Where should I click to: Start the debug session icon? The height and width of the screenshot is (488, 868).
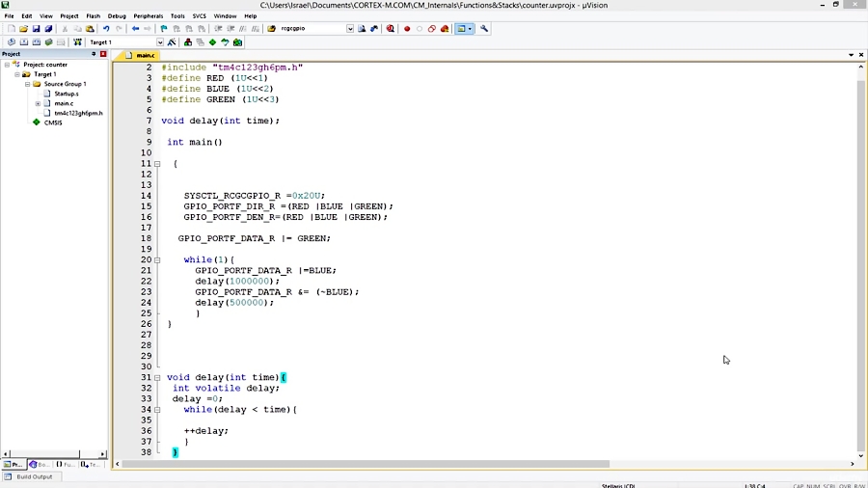click(390, 29)
